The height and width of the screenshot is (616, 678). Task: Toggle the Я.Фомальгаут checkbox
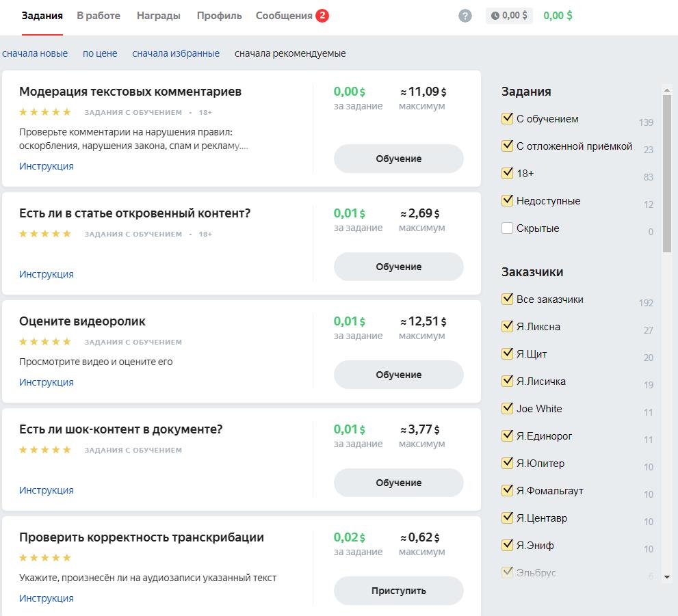pos(507,490)
